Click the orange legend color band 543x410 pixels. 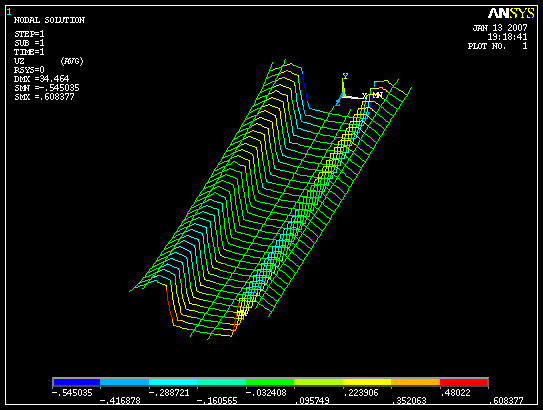(416, 382)
